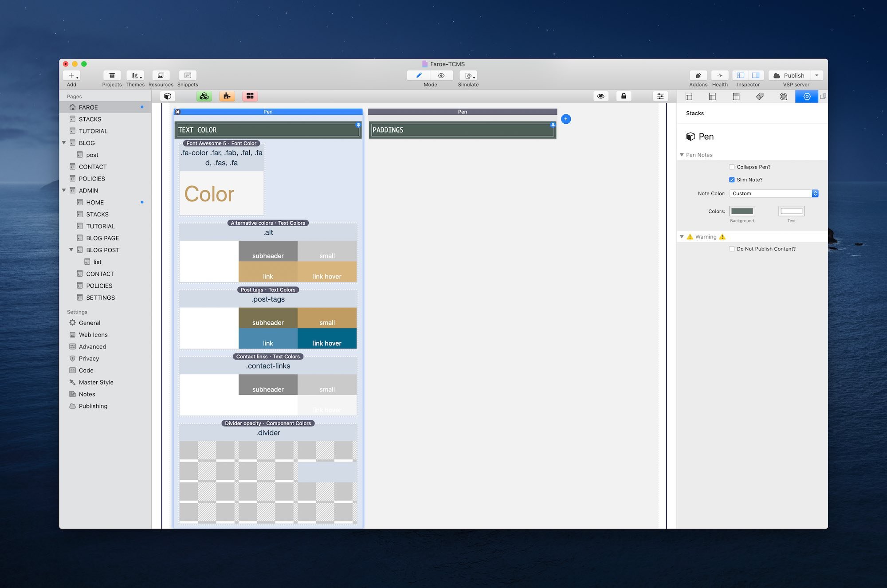Toggle the eye visibility button

(x=601, y=96)
